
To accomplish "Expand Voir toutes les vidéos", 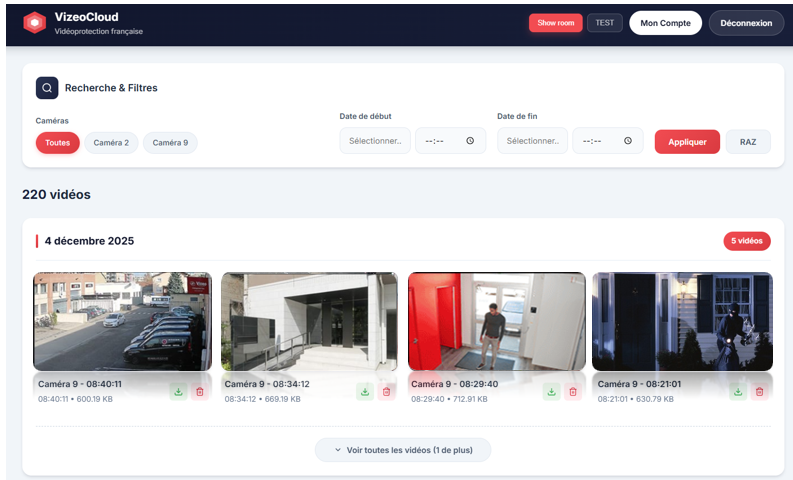I will pos(402,450).
